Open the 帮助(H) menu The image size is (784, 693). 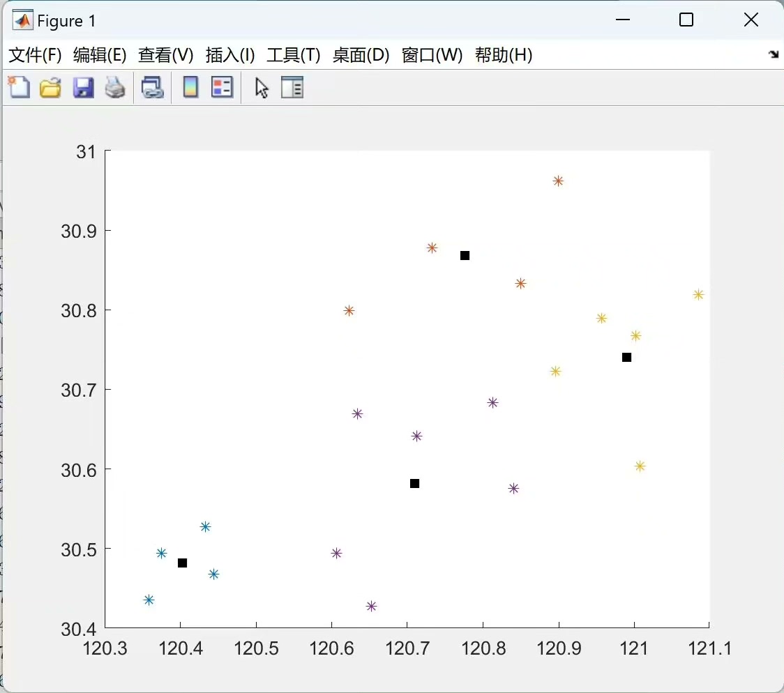point(504,55)
